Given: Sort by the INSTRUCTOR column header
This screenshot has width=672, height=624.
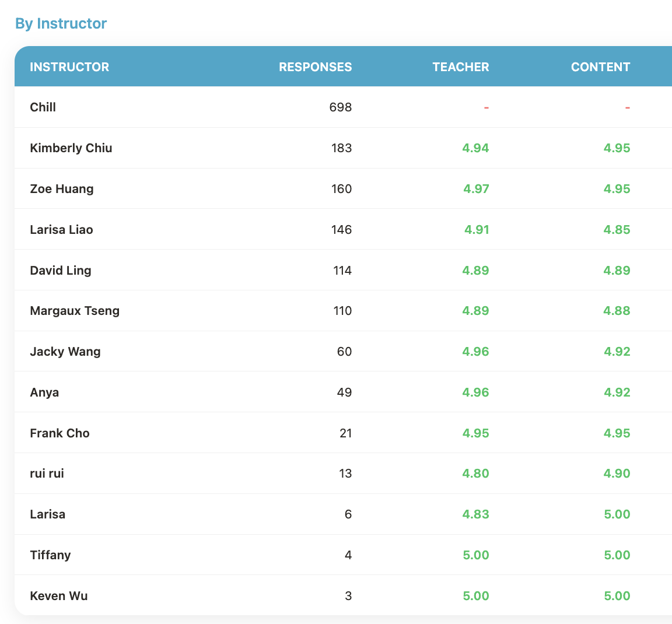Looking at the screenshot, I should [x=69, y=67].
